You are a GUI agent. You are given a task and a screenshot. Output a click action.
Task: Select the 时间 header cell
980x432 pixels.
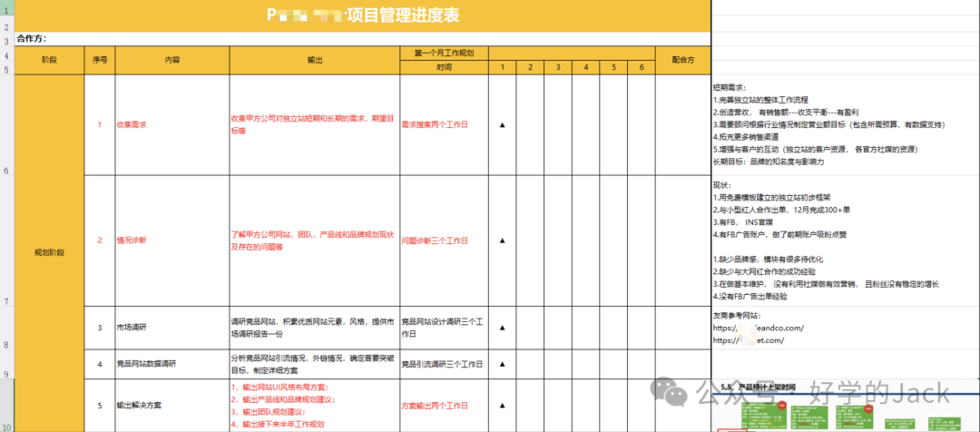coord(444,67)
